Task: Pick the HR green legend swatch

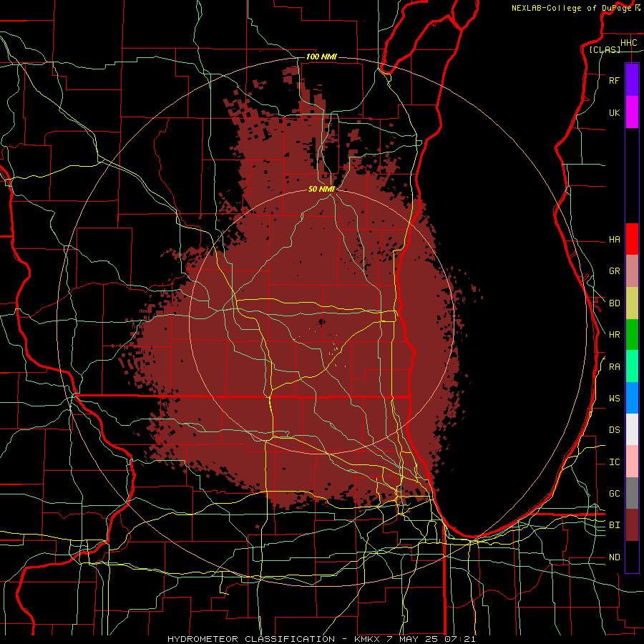Action: (x=632, y=335)
